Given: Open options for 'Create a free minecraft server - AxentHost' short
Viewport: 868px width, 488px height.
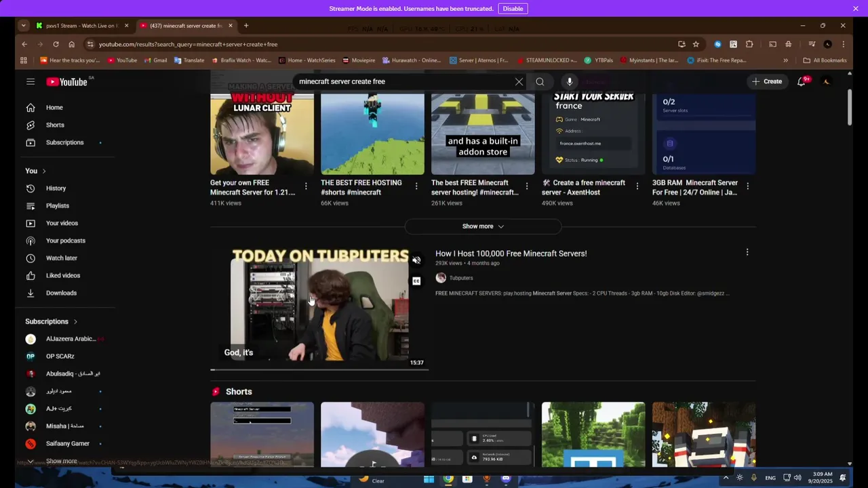Looking at the screenshot, I should coord(637,186).
